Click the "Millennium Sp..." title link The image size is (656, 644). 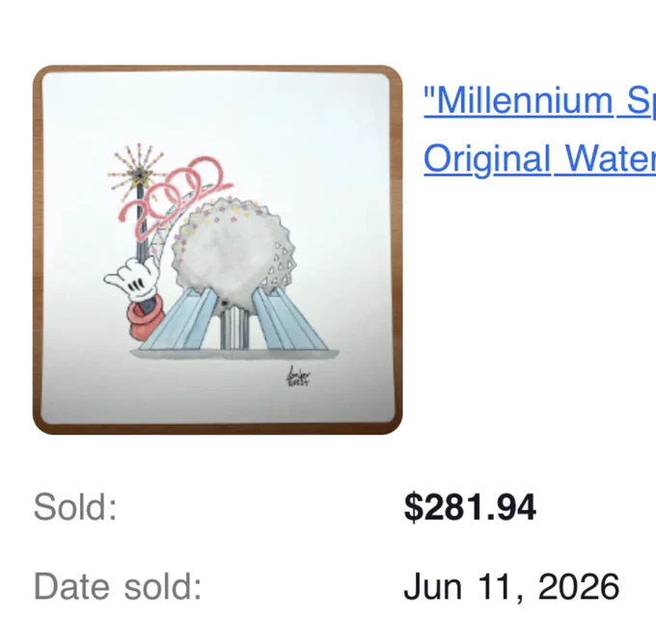[539, 100]
